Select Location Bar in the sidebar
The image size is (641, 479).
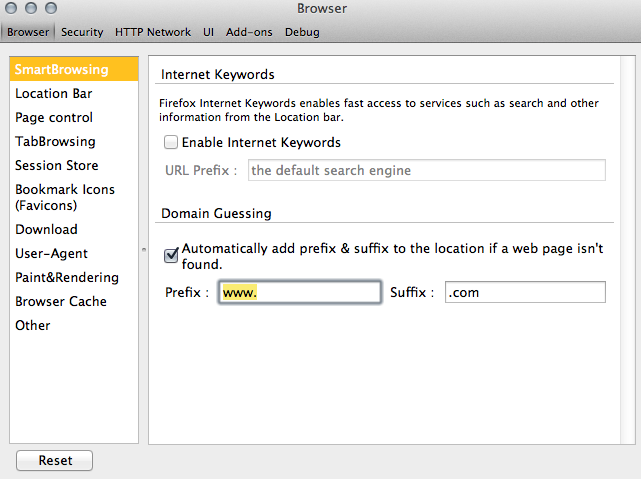(x=53, y=94)
